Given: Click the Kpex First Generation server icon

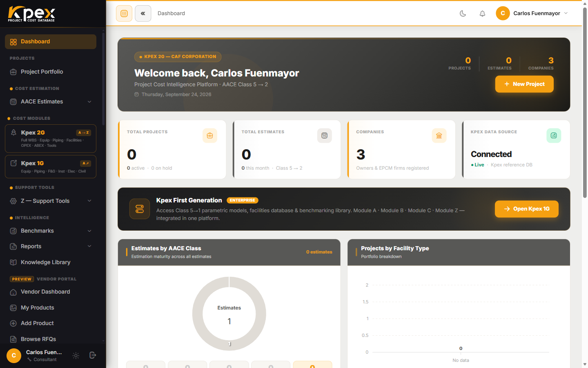Looking at the screenshot, I should tap(140, 209).
